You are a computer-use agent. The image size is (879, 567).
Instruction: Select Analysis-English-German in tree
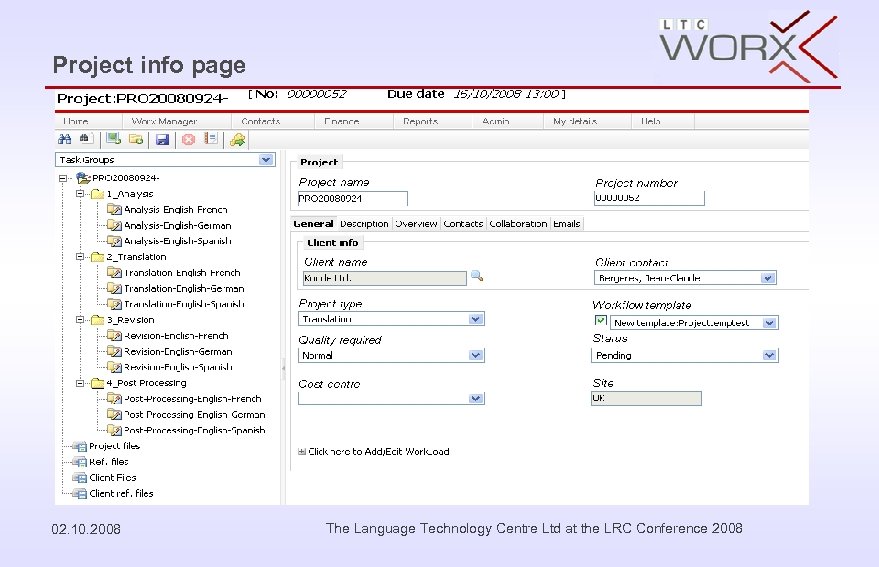(178, 225)
